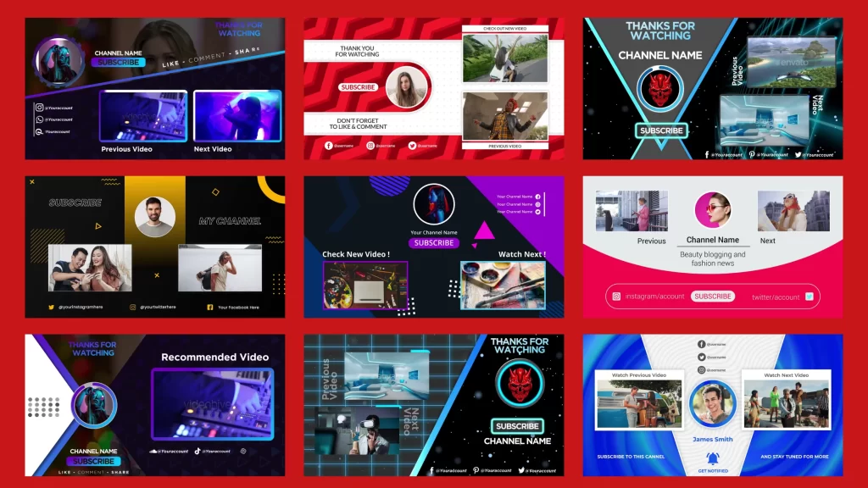
Task: Tap the TikTok icon next to @Youraccount bottom-left
Action: click(x=196, y=452)
